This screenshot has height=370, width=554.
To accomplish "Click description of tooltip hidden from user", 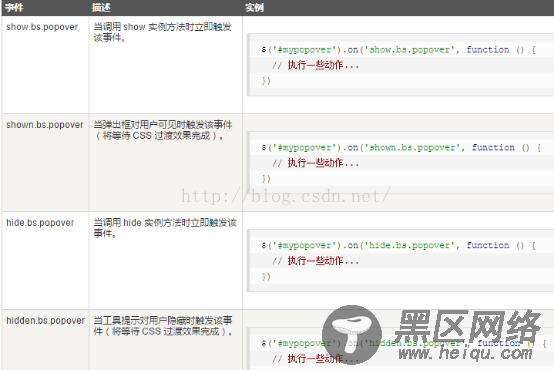I will [163, 325].
